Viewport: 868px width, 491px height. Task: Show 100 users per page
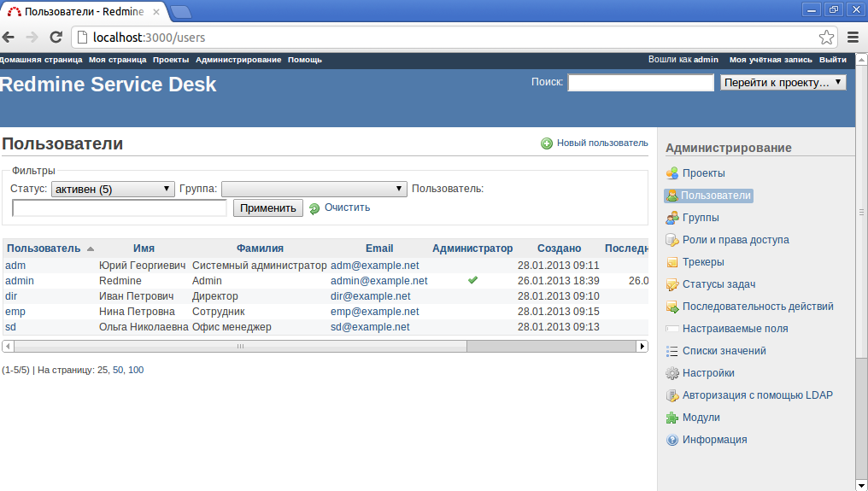pyautogui.click(x=136, y=370)
